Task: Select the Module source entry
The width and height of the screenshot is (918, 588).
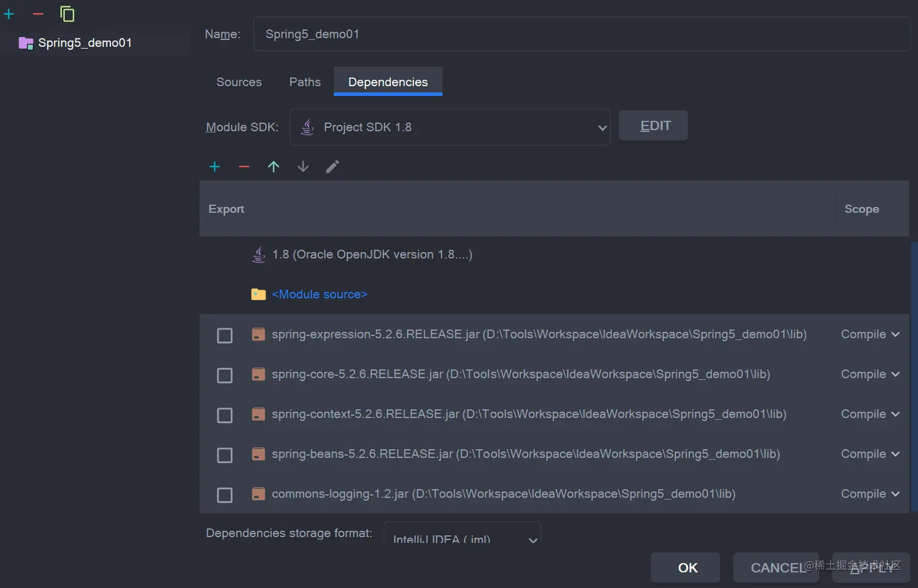Action: pos(554,294)
